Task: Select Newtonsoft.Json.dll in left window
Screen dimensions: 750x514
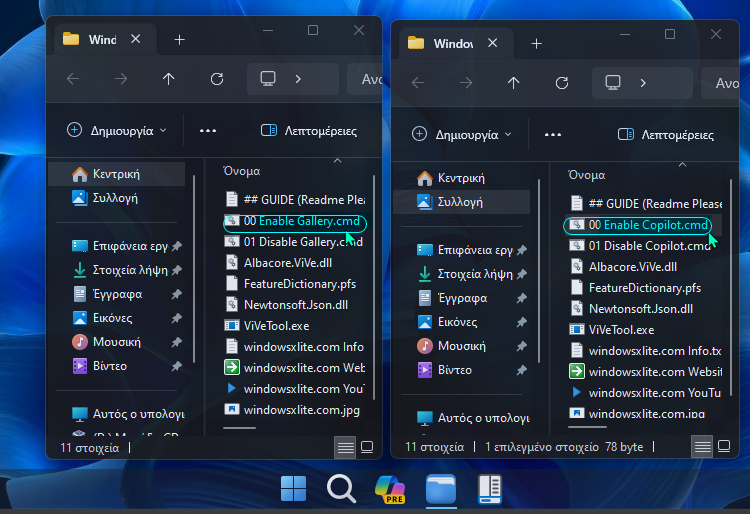Action: click(287, 305)
